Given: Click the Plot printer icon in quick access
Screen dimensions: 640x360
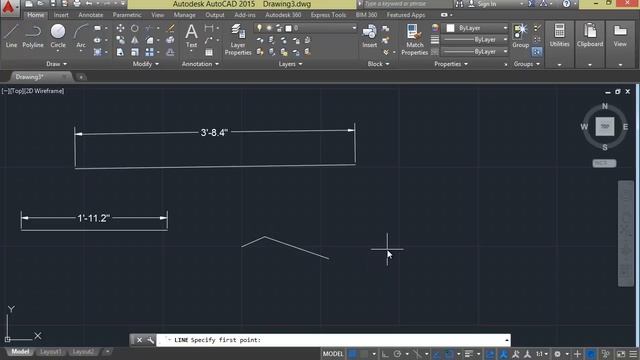Looking at the screenshot, I should click(x=77, y=4).
